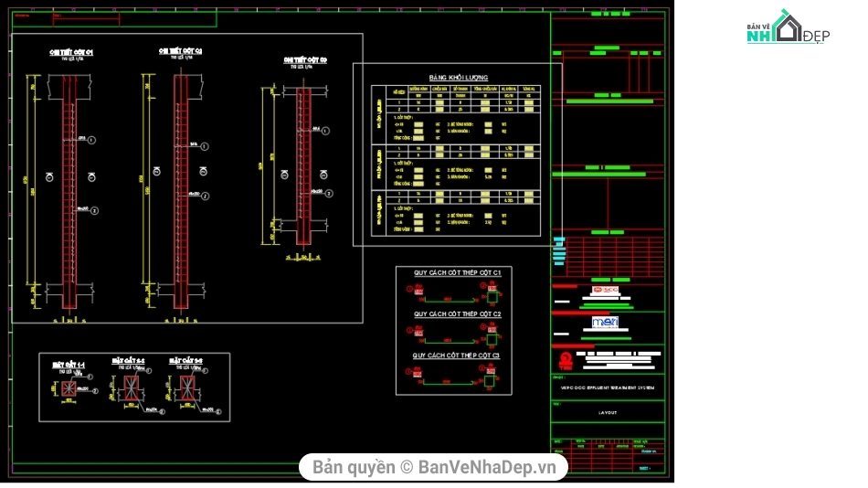
Task: Click rebar callout circle 2 on column C2
Action: [205, 195]
